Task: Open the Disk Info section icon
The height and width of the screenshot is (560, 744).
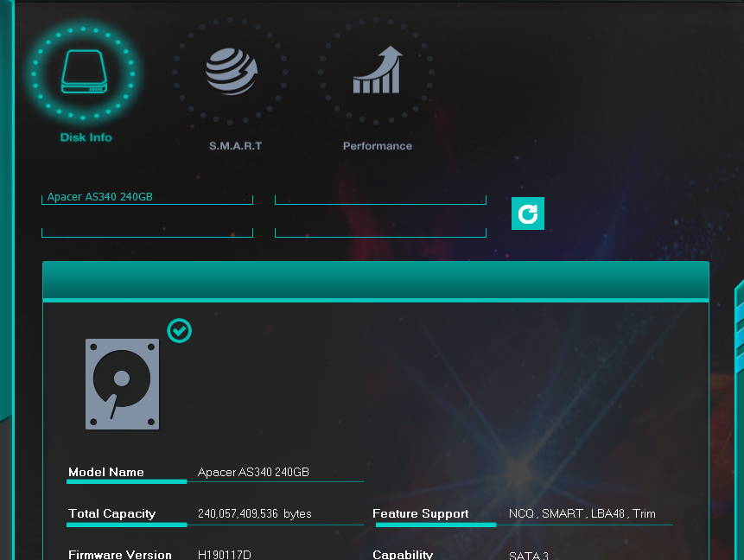Action: pyautogui.click(x=84, y=72)
